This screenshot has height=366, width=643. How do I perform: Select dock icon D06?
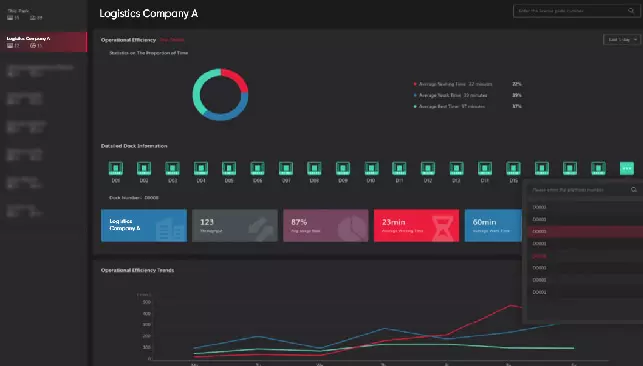258,168
